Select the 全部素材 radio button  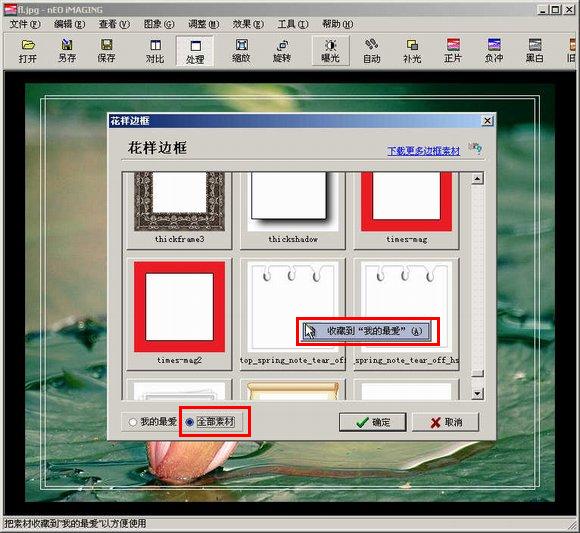189,422
